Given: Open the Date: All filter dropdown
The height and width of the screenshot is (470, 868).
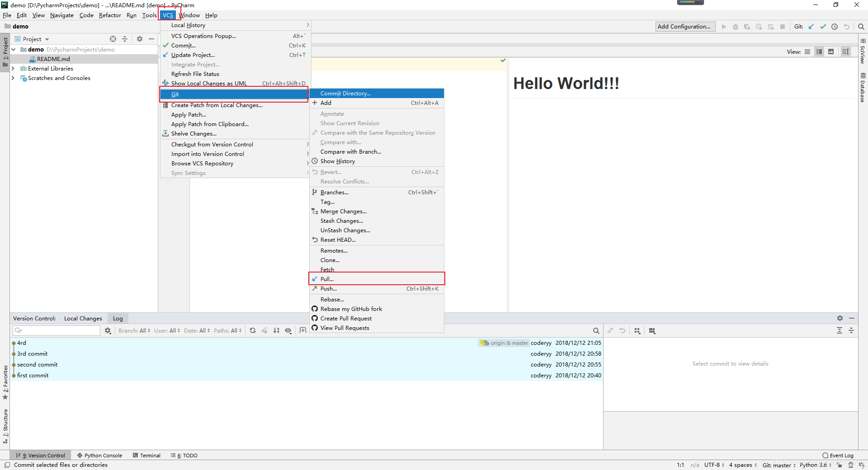Looking at the screenshot, I should (197, 331).
